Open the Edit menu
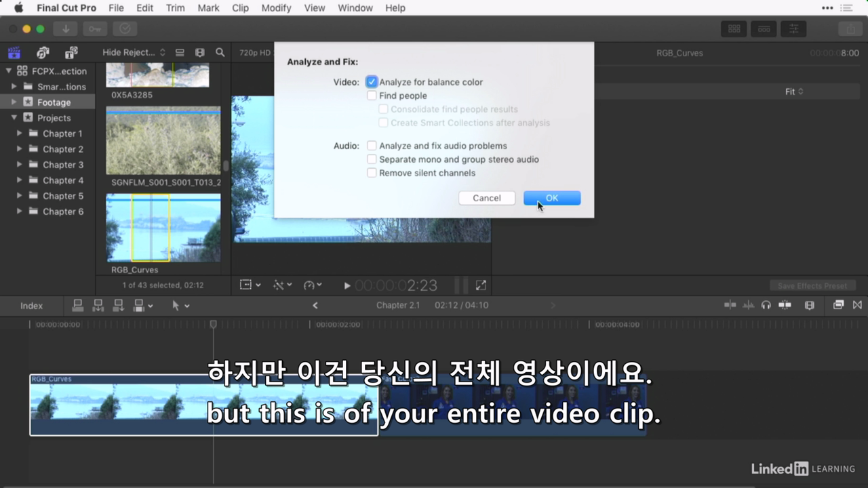 [x=144, y=8]
